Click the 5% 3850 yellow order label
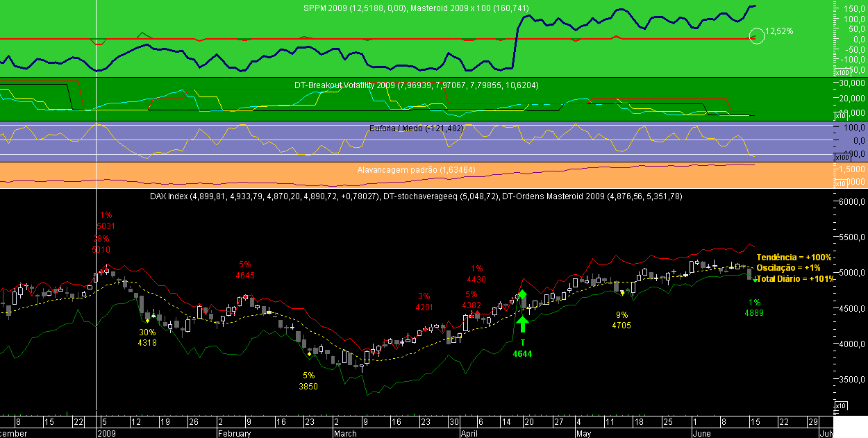This screenshot has height=438, width=868. pos(308,380)
